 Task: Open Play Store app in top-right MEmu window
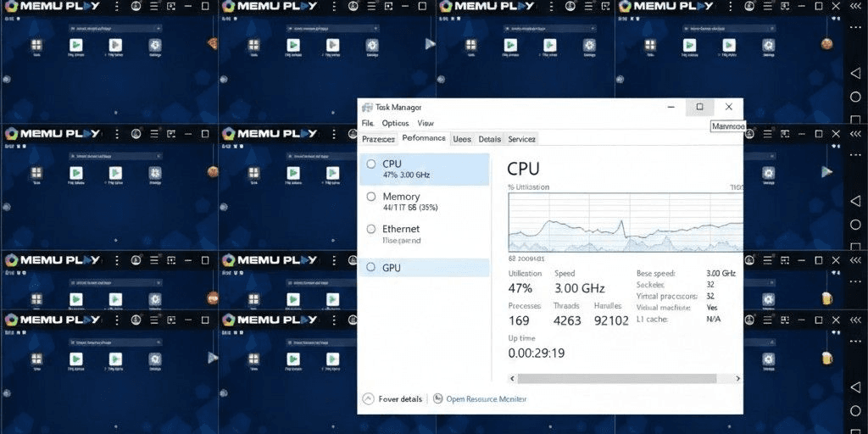689,46
